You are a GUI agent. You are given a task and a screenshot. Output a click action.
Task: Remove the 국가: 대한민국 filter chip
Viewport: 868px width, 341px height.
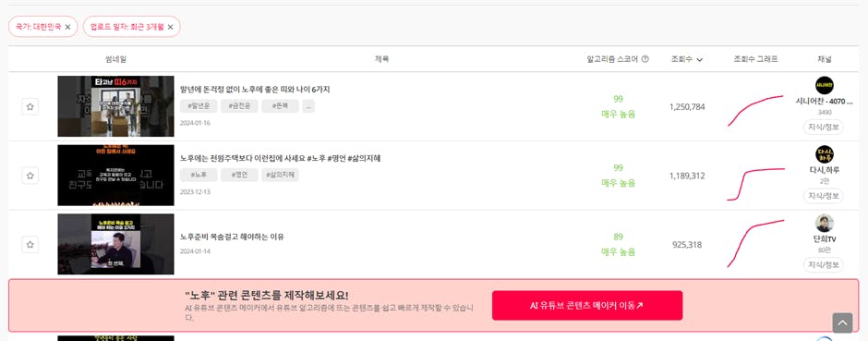point(67,27)
